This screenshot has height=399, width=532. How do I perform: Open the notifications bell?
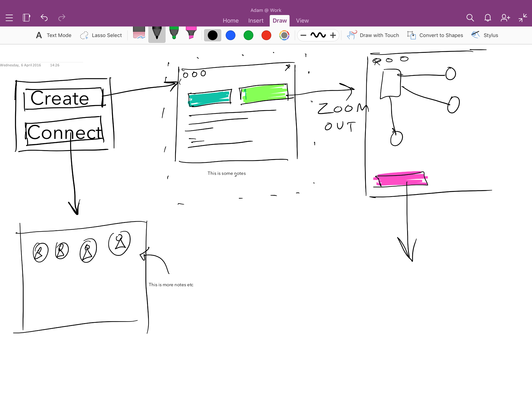pyautogui.click(x=488, y=18)
